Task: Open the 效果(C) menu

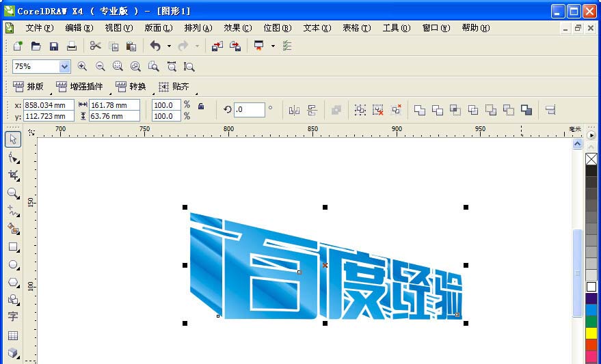Action: click(238, 28)
